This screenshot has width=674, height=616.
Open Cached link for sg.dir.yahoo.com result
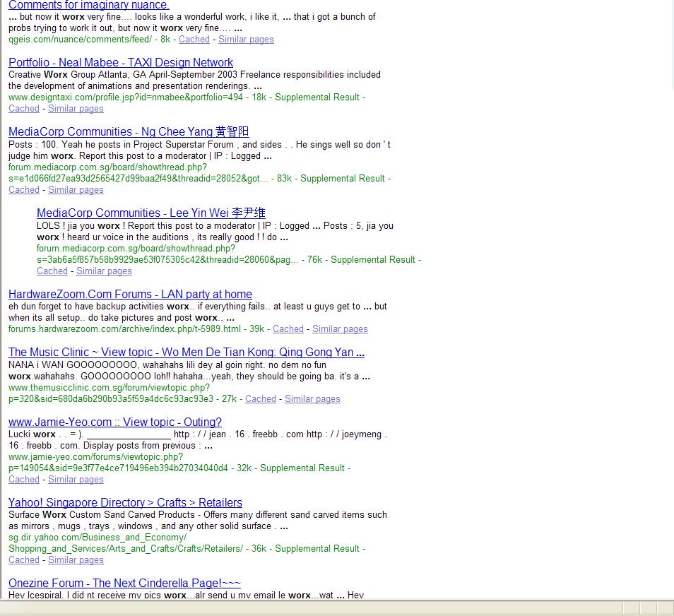coord(24,559)
